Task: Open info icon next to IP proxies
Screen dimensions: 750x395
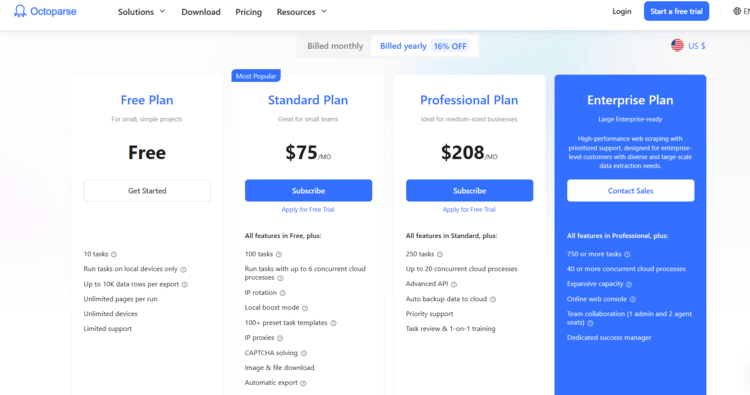Action: pos(280,338)
